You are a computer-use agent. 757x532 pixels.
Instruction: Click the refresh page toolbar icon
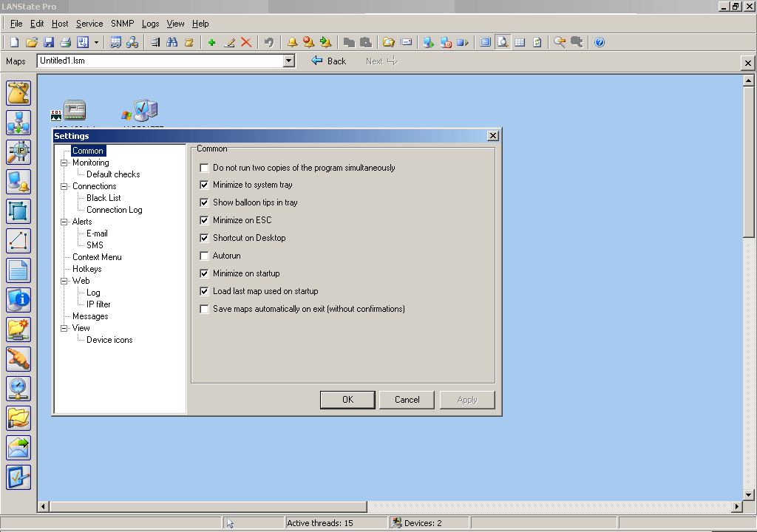[537, 42]
